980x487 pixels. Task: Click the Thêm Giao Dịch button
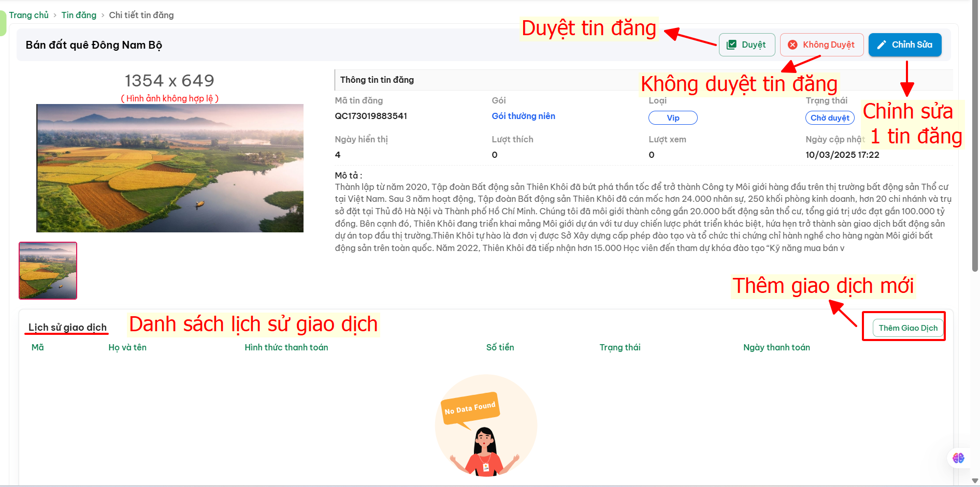(x=907, y=328)
